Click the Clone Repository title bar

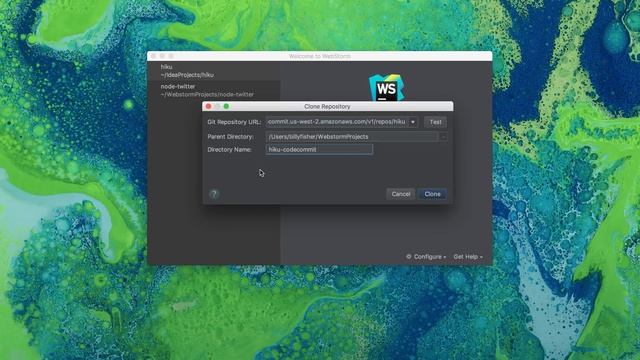tap(327, 106)
